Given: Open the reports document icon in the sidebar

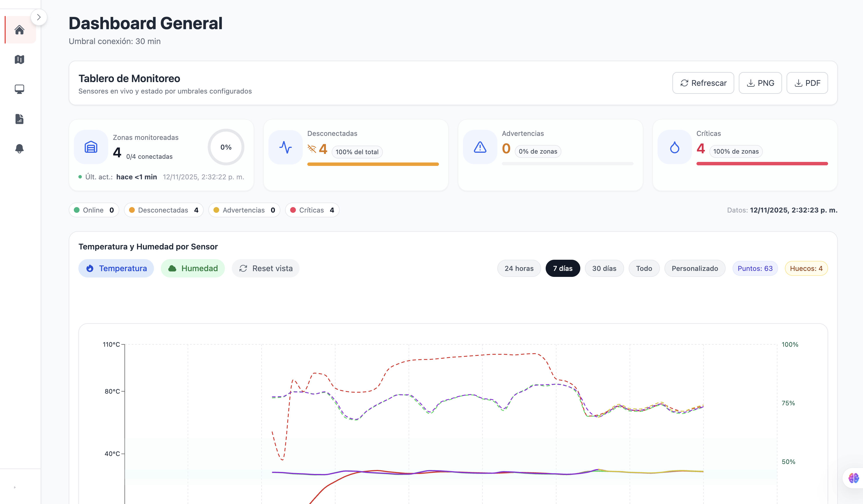Looking at the screenshot, I should click(x=19, y=119).
